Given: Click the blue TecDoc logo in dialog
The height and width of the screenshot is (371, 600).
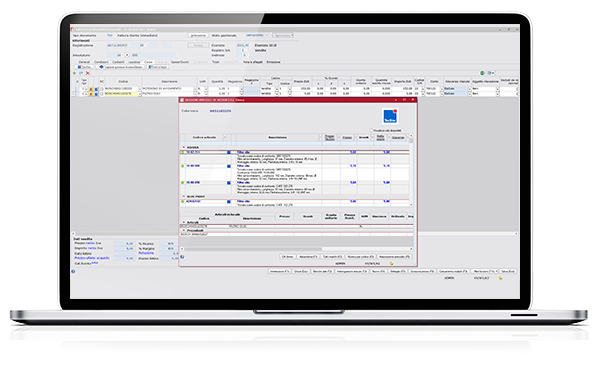Looking at the screenshot, I should coord(390,116).
